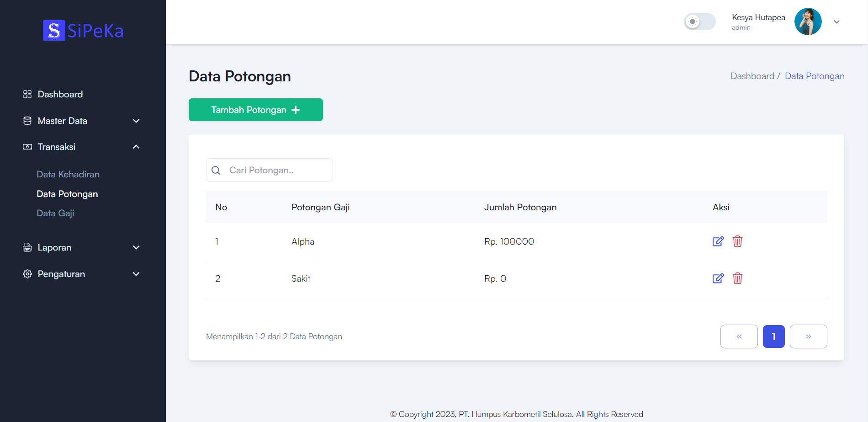
Task: Toggle dark mode switch in header
Action: 699,21
